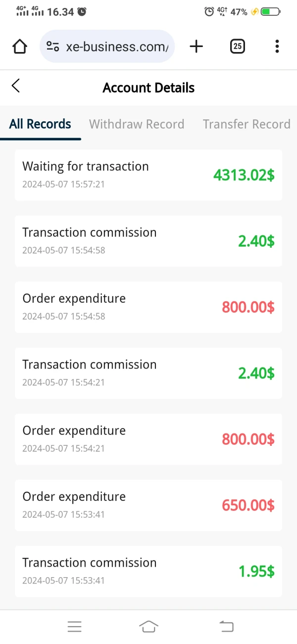The width and height of the screenshot is (297, 644).
Task: Switch to the Withdraw Record tab
Action: click(137, 124)
